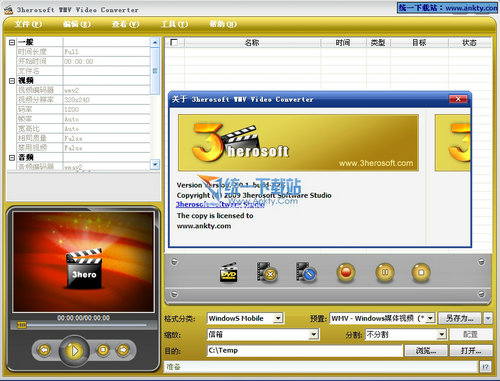This screenshot has height=381, width=500.
Task: Click the 3herosoft banner in About dialog
Action: click(x=298, y=143)
